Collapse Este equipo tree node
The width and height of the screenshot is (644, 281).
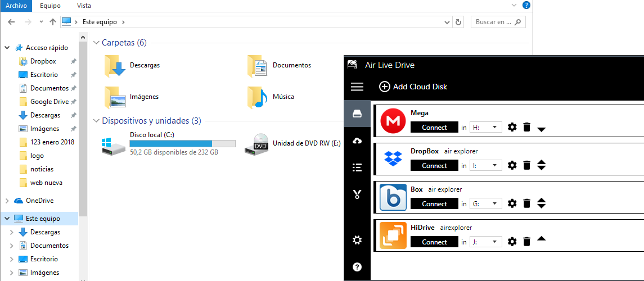pyautogui.click(x=7, y=219)
